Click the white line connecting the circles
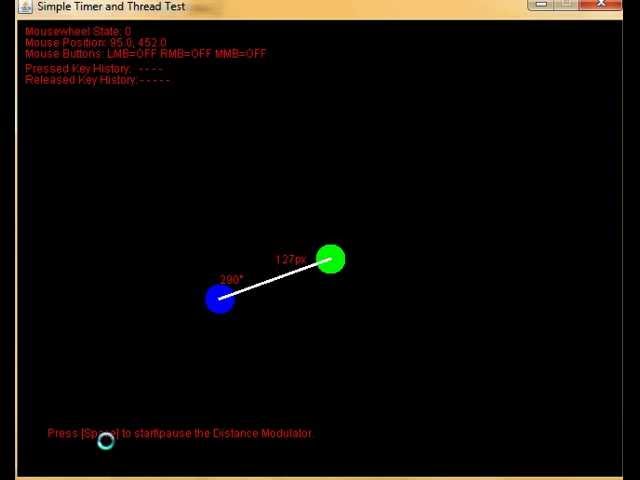Image resolution: width=640 pixels, height=480 pixels. pyautogui.click(x=275, y=279)
